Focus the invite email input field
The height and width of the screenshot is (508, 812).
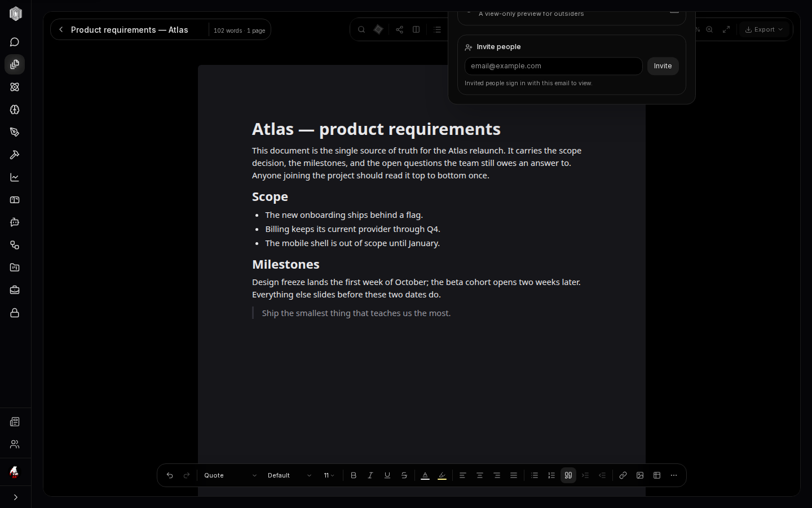(x=554, y=66)
